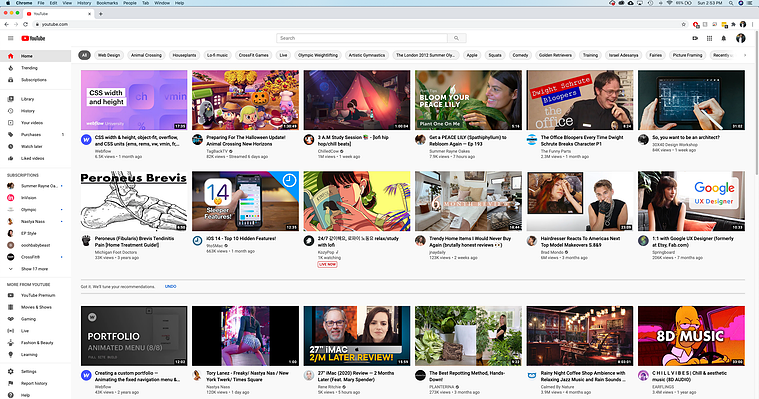Select the Lo-fi music filter chip
The height and width of the screenshot is (399, 759).
tap(217, 55)
